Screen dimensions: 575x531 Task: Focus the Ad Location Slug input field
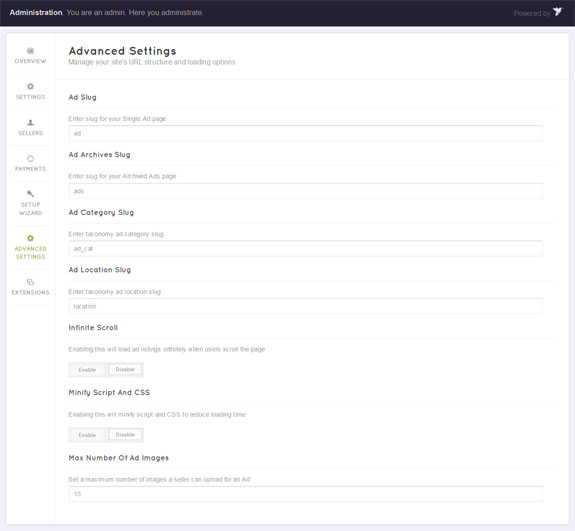305,306
